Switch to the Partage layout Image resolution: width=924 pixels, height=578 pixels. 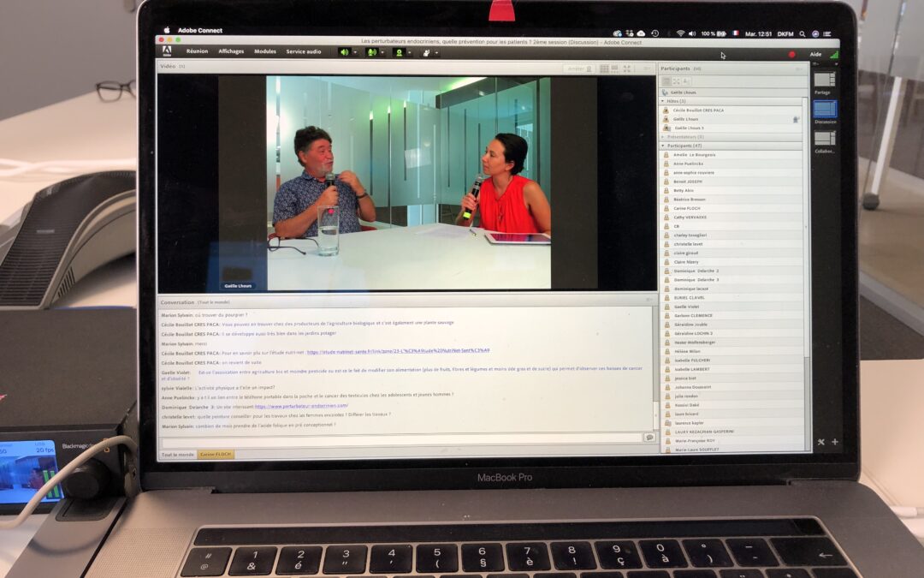pos(823,79)
